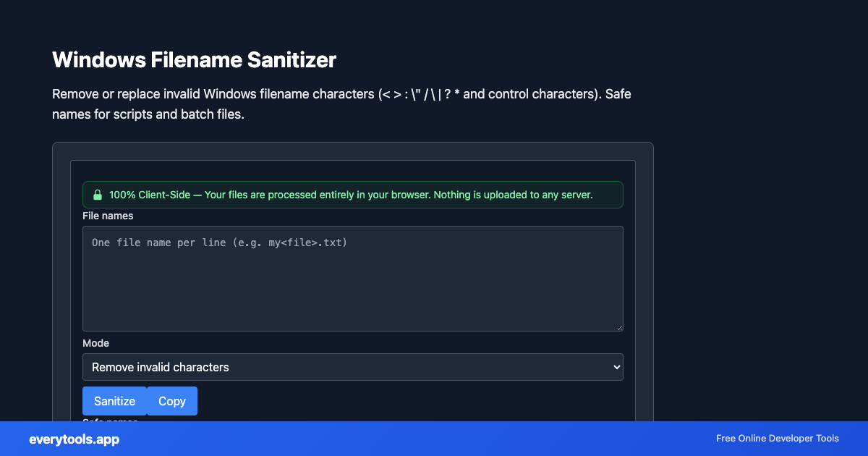Click the tool description paragraph text
Screen dimensions: 868x456
(x=340, y=104)
